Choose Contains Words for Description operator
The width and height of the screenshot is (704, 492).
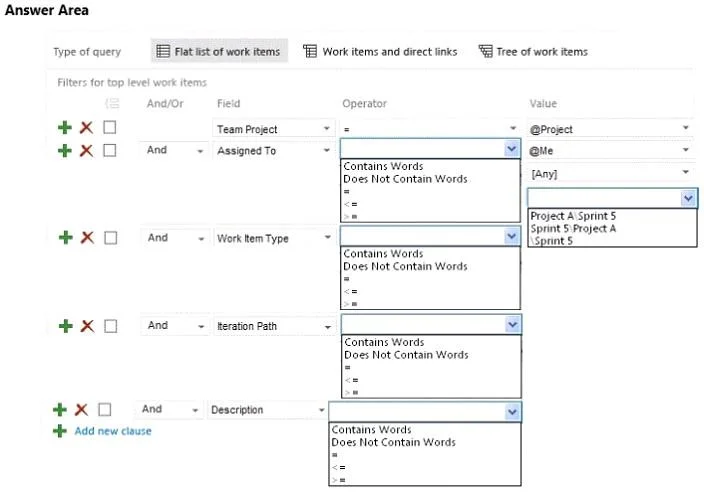pyautogui.click(x=371, y=430)
